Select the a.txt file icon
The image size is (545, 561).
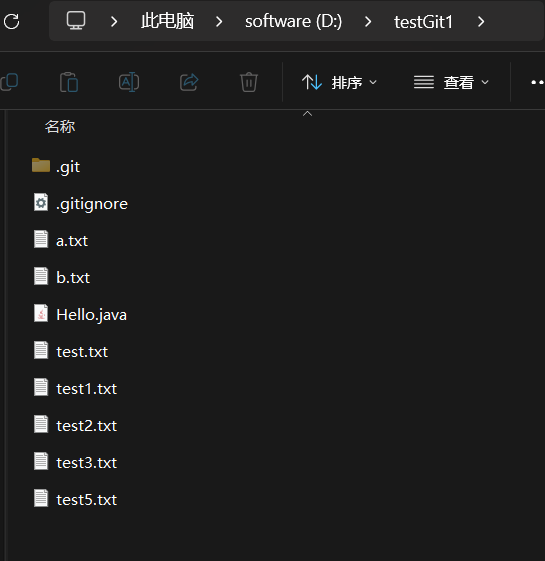[x=41, y=239]
